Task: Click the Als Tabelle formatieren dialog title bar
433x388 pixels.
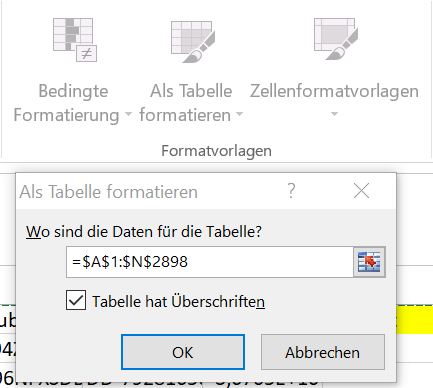Action: click(x=150, y=192)
